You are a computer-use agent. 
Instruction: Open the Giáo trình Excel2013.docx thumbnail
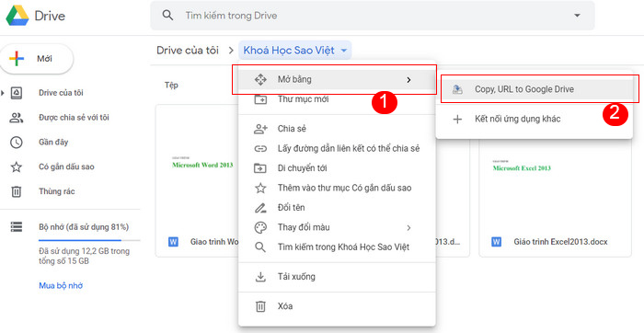[x=555, y=180]
